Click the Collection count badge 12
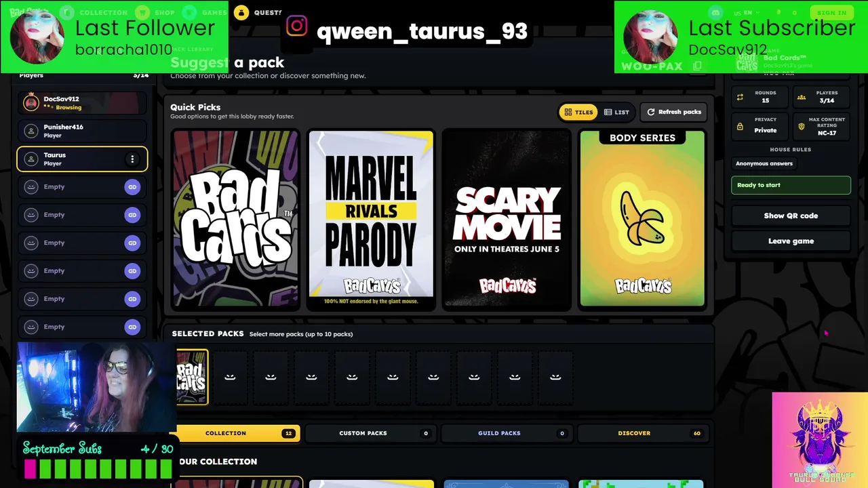This screenshot has height=488, width=868. [289, 433]
